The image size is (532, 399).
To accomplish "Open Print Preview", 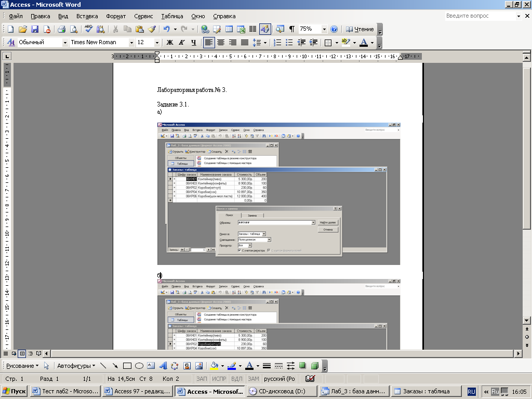I will point(74,29).
